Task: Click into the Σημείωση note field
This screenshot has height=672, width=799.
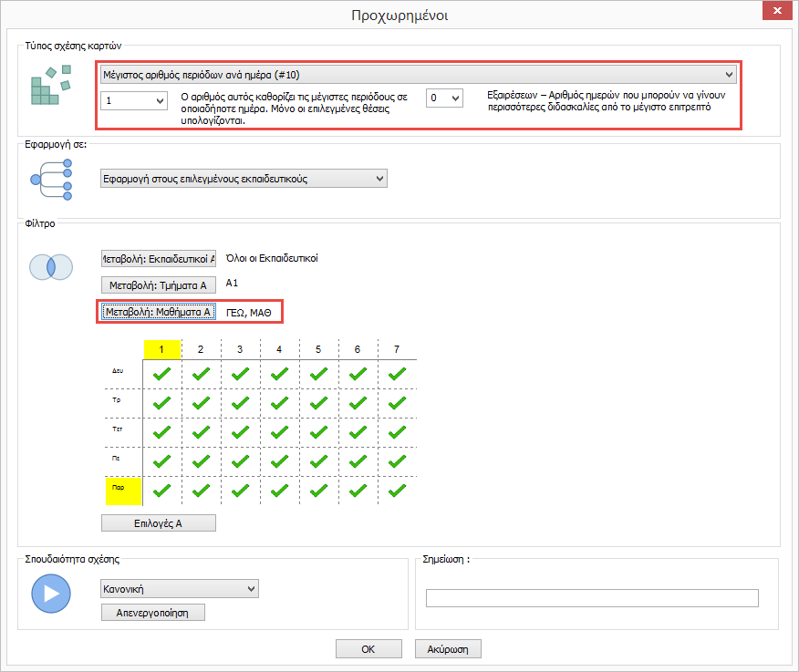Action: (592, 598)
